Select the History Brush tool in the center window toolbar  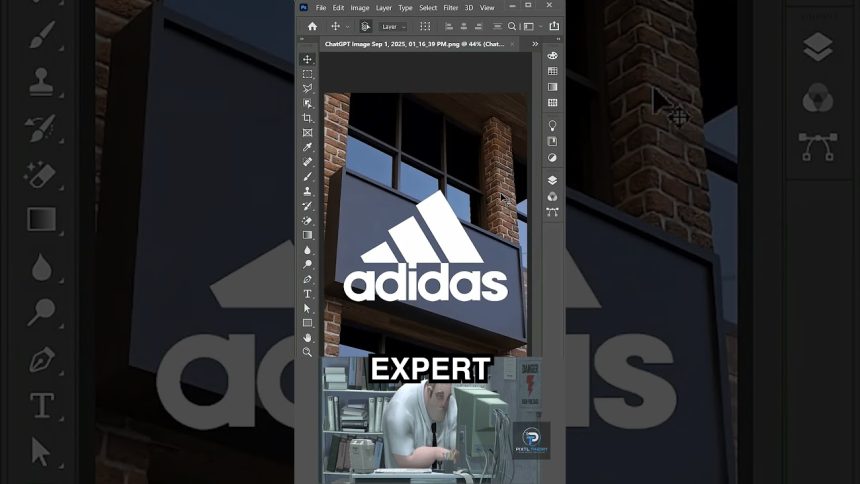(307, 206)
